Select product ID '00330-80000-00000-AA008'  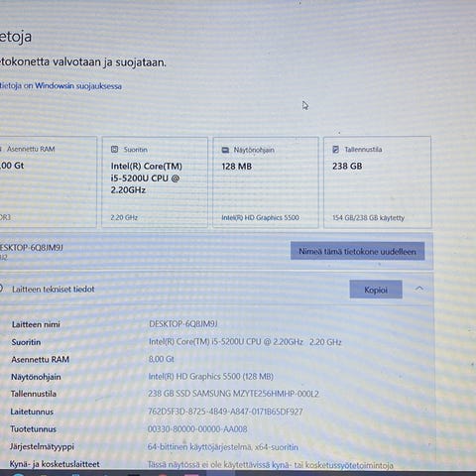point(197,429)
